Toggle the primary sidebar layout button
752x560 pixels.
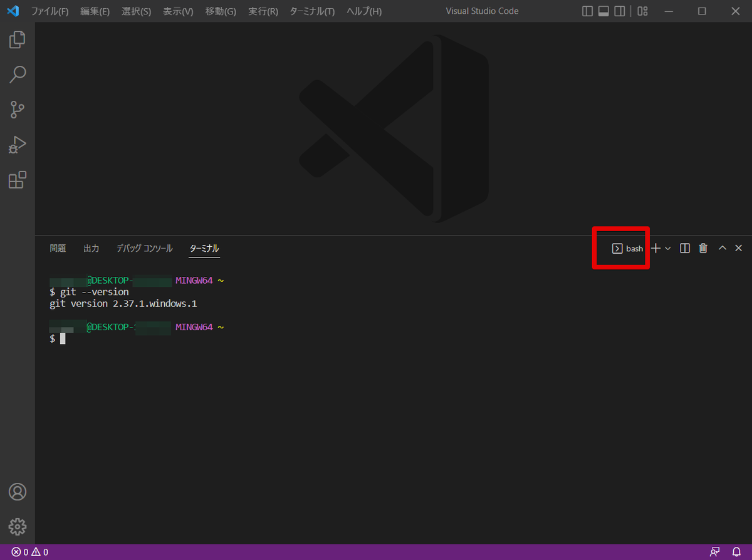click(x=587, y=11)
